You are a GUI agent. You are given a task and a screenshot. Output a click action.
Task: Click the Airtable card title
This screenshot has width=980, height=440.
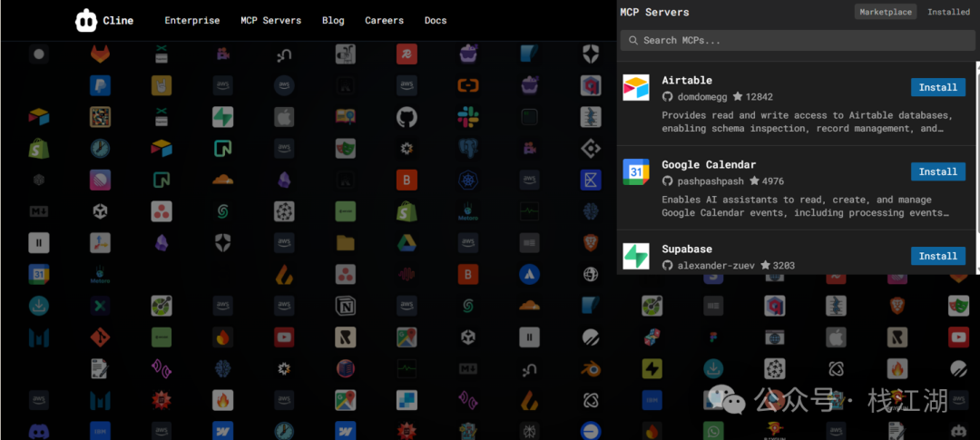pos(687,81)
